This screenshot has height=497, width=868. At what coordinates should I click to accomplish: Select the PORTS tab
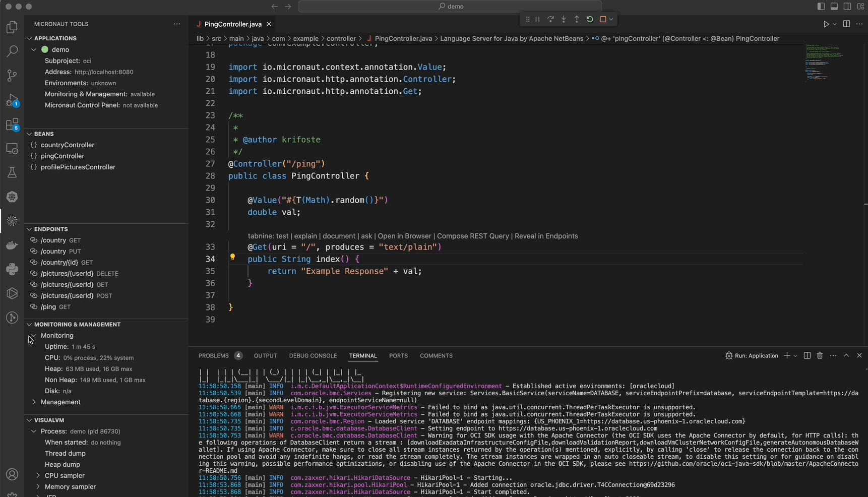(398, 356)
